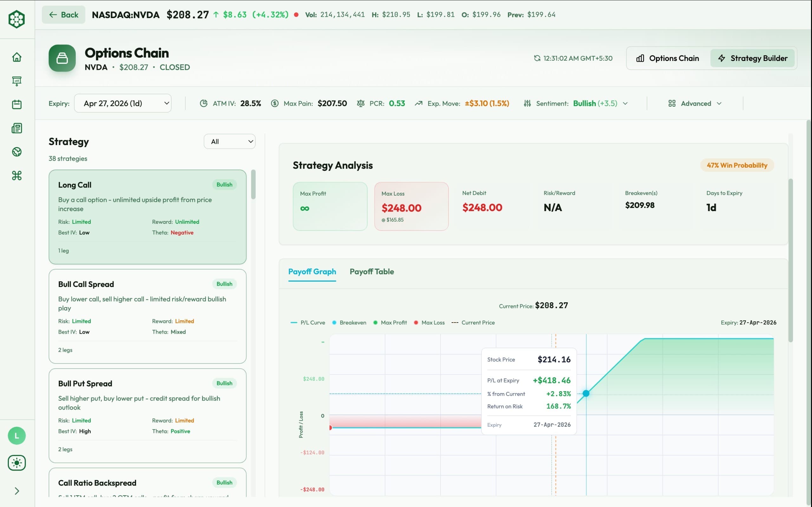Click the red live status dot

point(296,15)
